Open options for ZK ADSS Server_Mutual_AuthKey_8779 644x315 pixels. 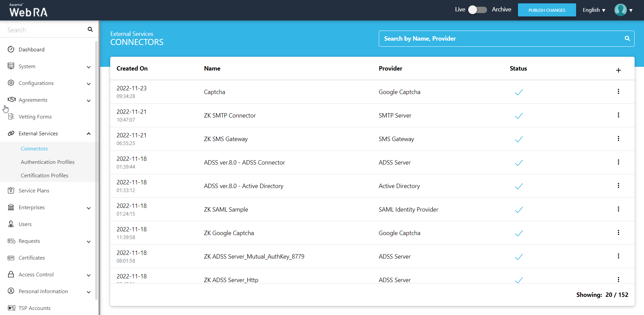[x=618, y=256]
